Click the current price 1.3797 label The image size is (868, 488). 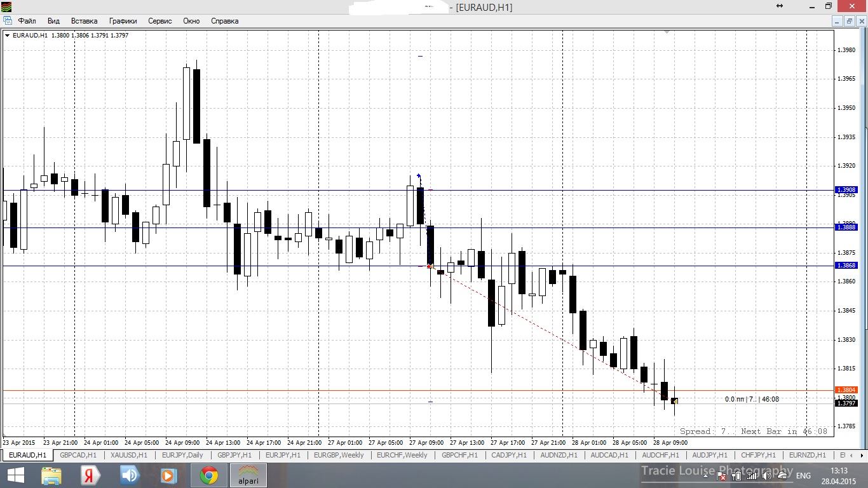[x=846, y=403]
